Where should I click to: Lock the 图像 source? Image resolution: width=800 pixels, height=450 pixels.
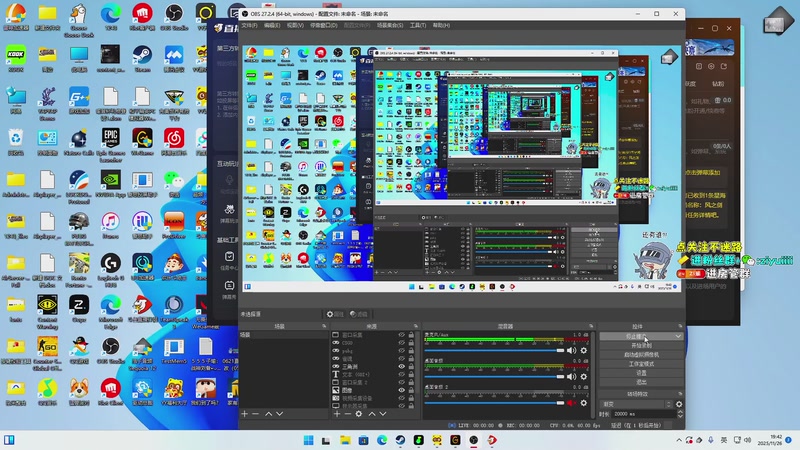click(x=411, y=390)
